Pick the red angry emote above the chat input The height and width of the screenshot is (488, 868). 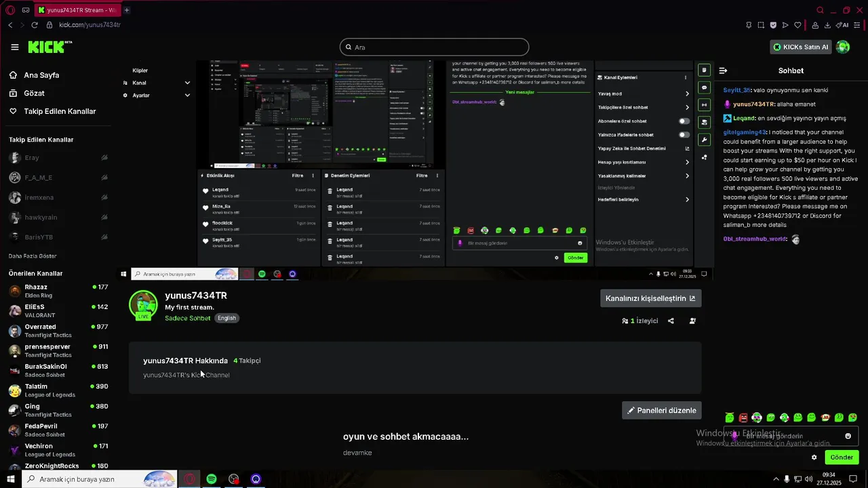point(743,418)
